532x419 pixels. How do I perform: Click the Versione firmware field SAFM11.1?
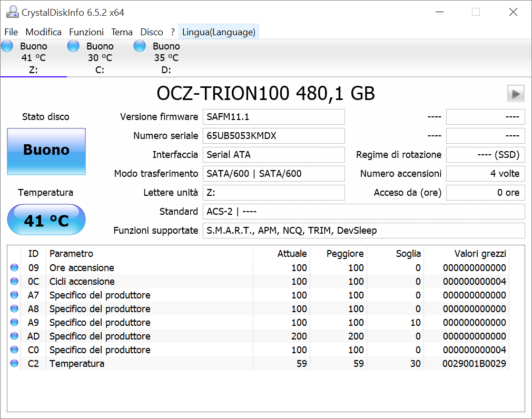(274, 117)
